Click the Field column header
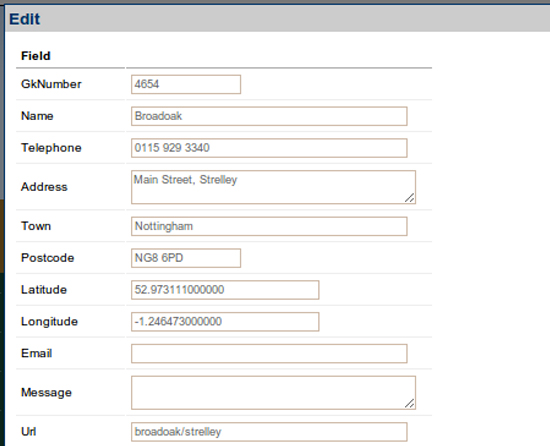The image size is (550, 446). (x=36, y=56)
